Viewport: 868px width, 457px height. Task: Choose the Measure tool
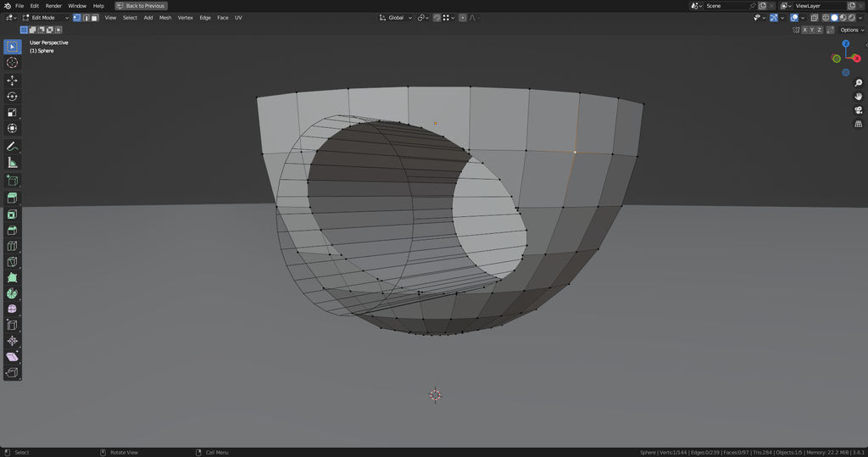click(13, 162)
